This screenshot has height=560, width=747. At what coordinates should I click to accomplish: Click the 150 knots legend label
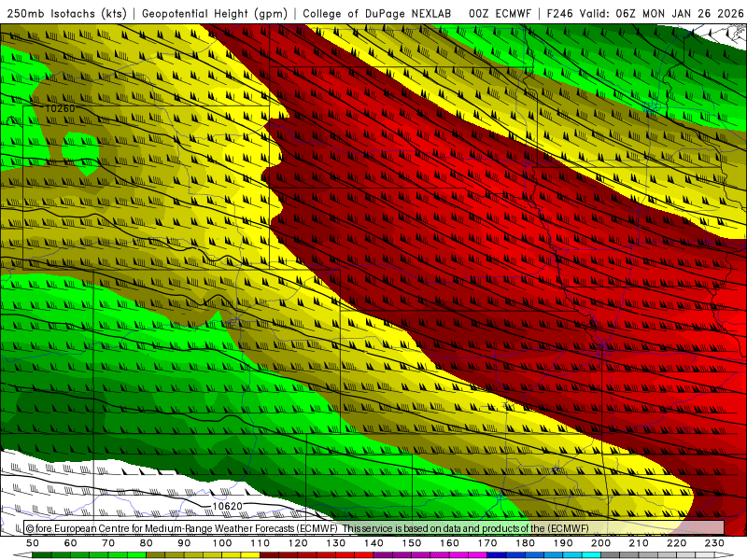(412, 543)
